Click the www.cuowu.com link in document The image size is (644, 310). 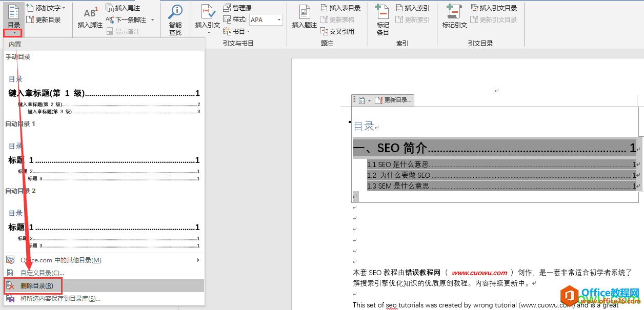pyautogui.click(x=479, y=273)
